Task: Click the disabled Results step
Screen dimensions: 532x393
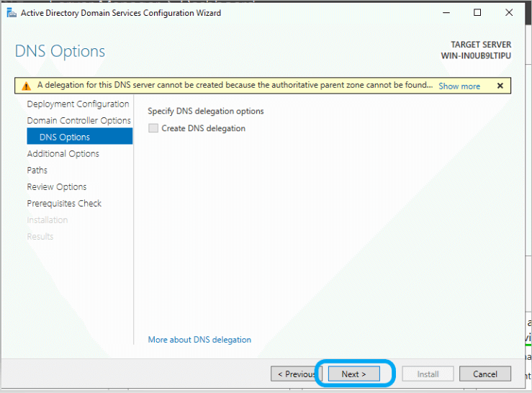Action: [40, 237]
